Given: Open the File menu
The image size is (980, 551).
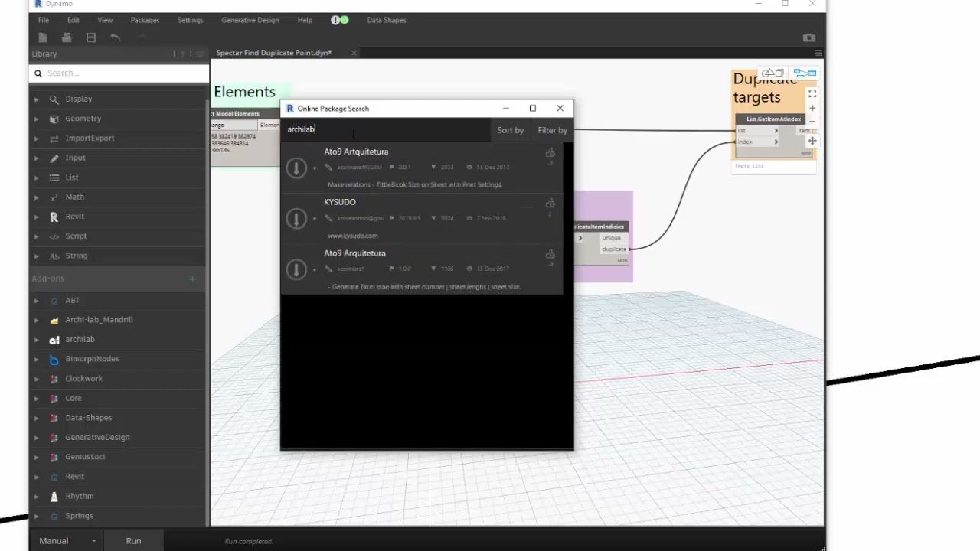Looking at the screenshot, I should 44,20.
